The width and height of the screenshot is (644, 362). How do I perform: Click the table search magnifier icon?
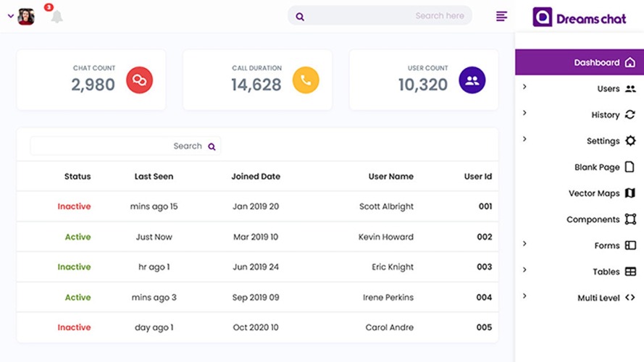click(x=212, y=146)
